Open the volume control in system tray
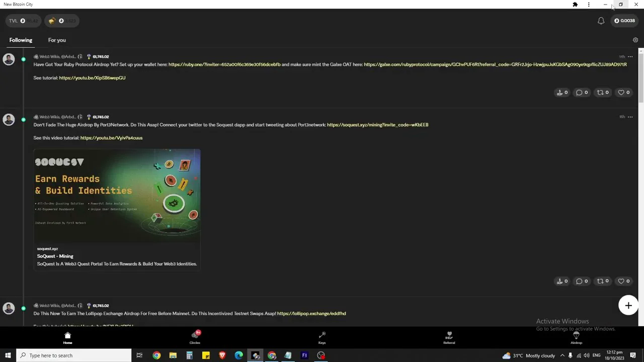This screenshot has height=362, width=644. pos(586,355)
